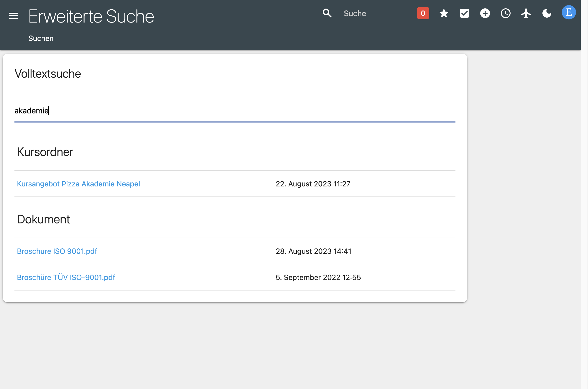Toggle dark mode with the moon icon
Viewport: 588px width, 389px height.
[547, 13]
